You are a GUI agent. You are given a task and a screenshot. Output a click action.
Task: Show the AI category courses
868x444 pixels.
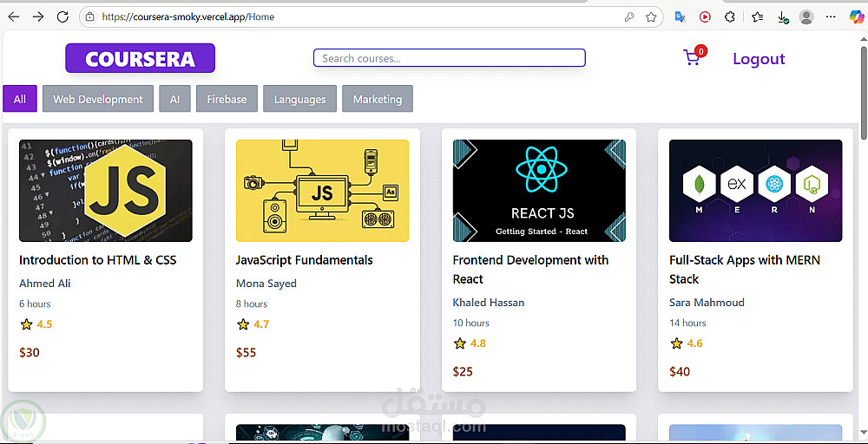pyautogui.click(x=174, y=99)
